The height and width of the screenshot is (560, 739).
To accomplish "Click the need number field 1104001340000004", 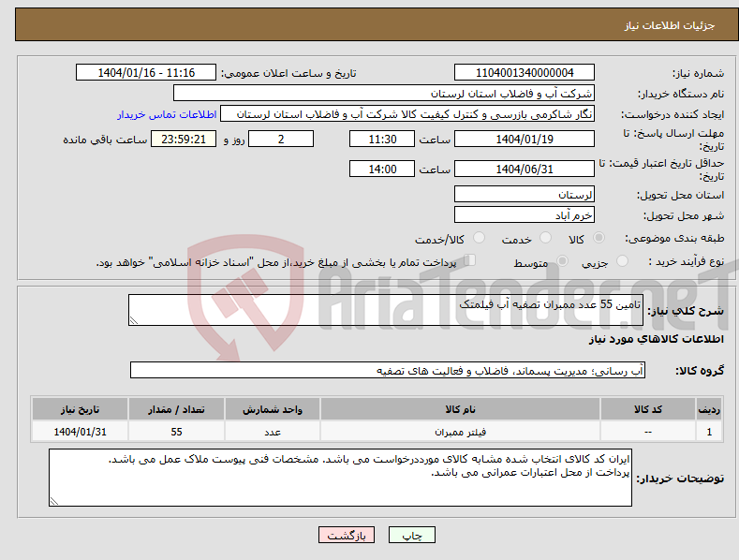I will [525, 73].
